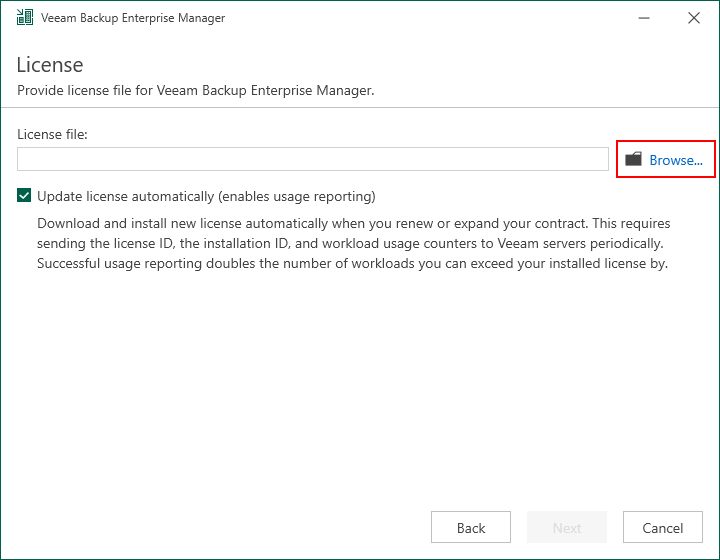Click the 'Successful usage reporting doubles' description line
The image size is (720, 560).
(352, 263)
